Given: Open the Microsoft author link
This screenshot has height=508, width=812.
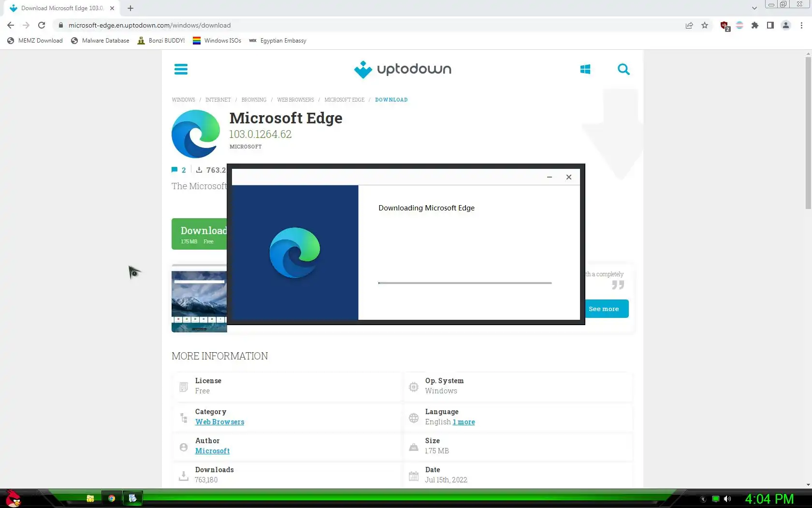Looking at the screenshot, I should click(212, 451).
